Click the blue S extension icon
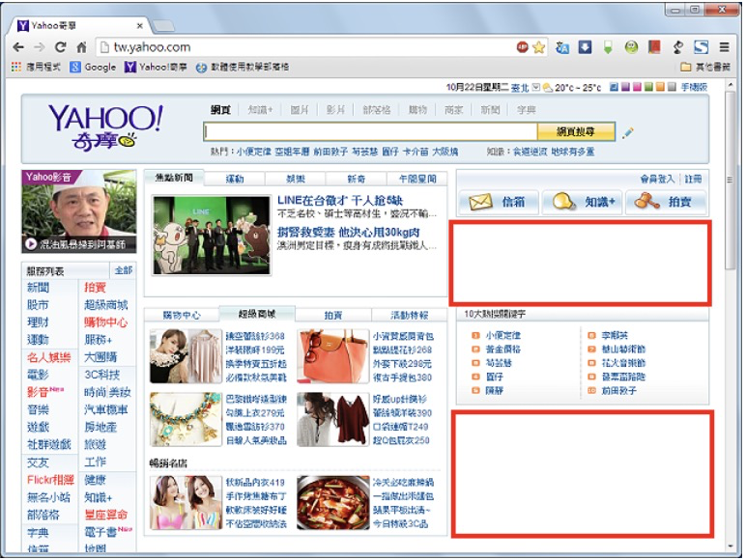 (702, 46)
